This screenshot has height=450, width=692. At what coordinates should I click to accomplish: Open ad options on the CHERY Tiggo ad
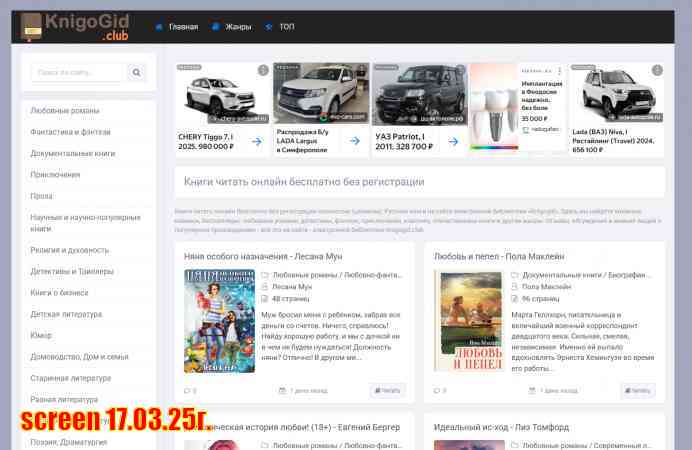[x=263, y=70]
